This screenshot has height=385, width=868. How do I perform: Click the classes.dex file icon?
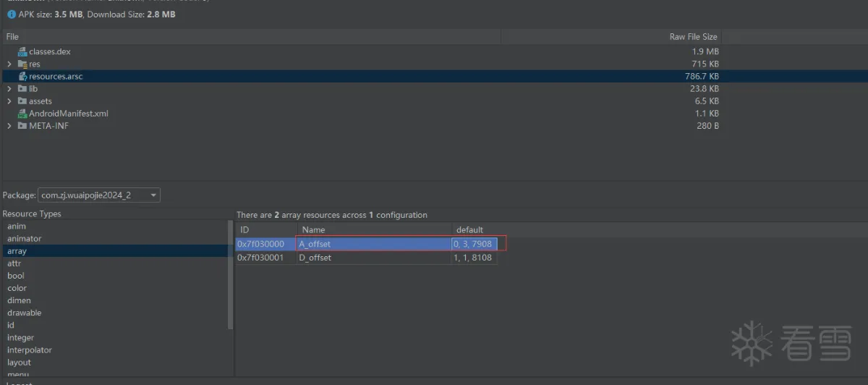click(22, 52)
